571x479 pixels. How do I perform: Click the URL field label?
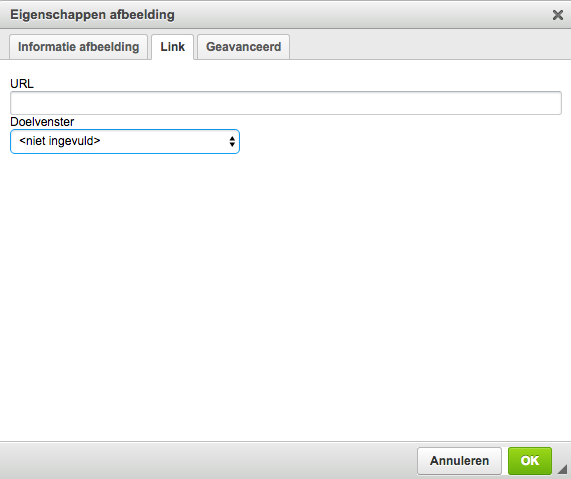pyautogui.click(x=22, y=84)
